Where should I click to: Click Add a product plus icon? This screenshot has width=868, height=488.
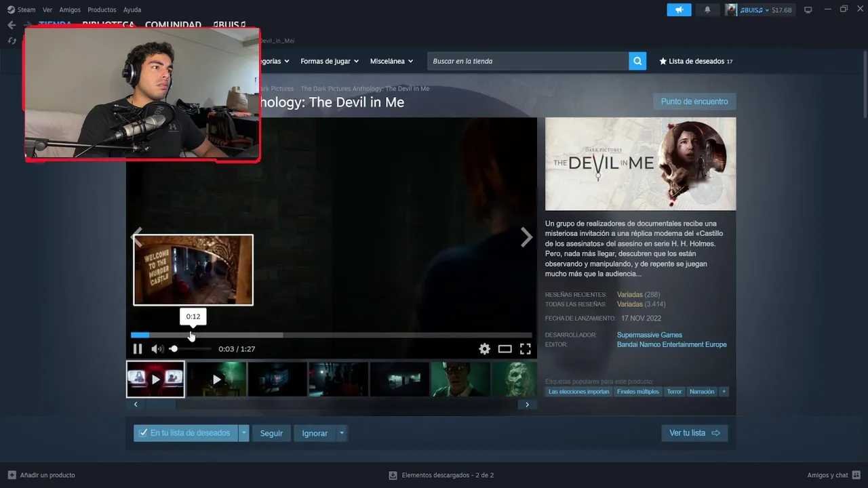click(x=12, y=475)
